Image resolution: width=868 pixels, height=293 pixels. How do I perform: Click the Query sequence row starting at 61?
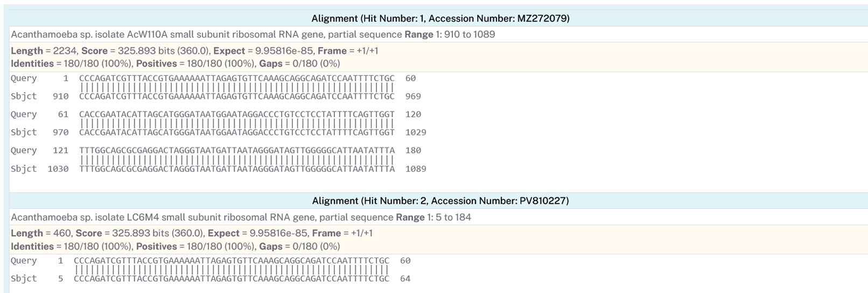(x=236, y=114)
